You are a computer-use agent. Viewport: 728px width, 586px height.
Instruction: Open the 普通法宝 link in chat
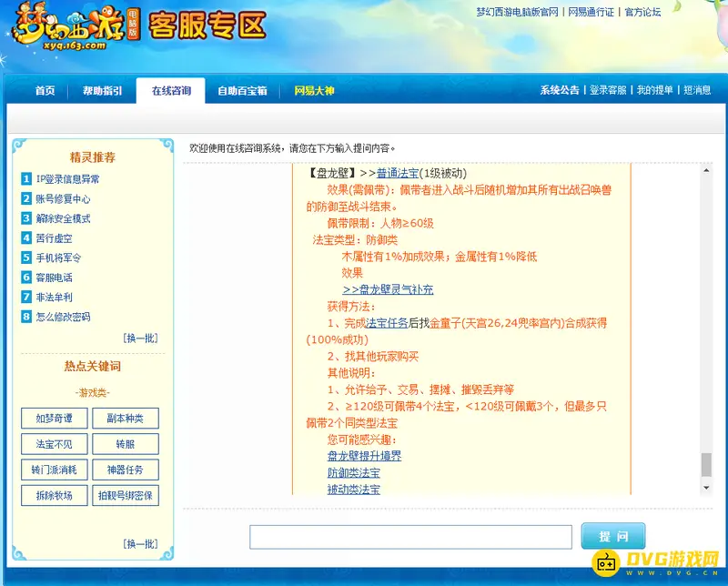tap(398, 173)
